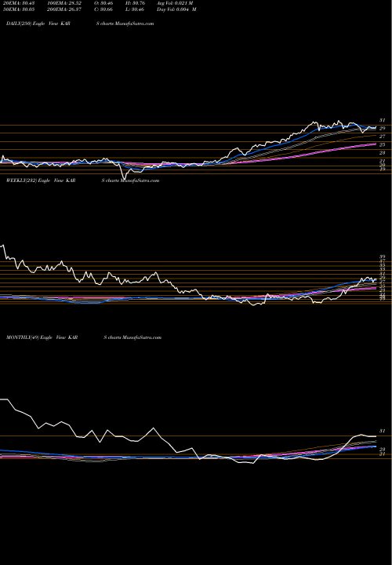Image resolution: width=392 pixels, height=565 pixels.
Task: Select the L: low price value
Action: [x=136, y=9]
